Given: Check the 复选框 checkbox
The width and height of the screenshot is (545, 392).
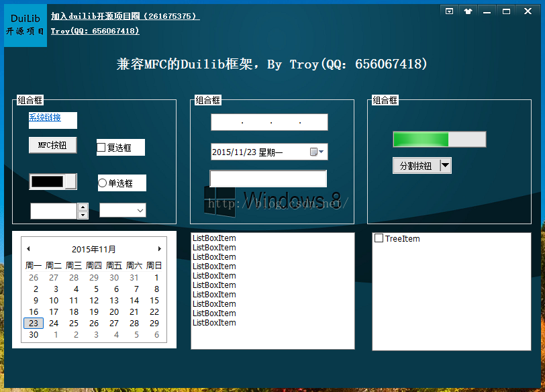Looking at the screenshot, I should (x=101, y=148).
